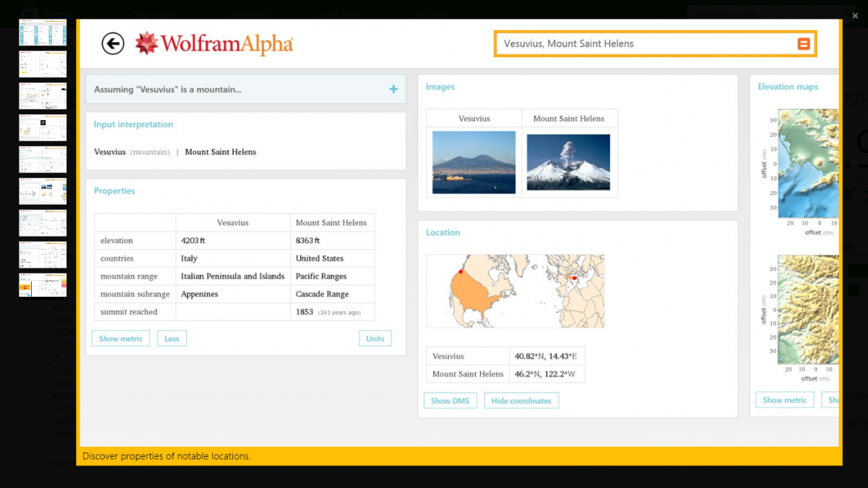Click 'Mount Saint Helens' in the coordinates table

coord(468,374)
